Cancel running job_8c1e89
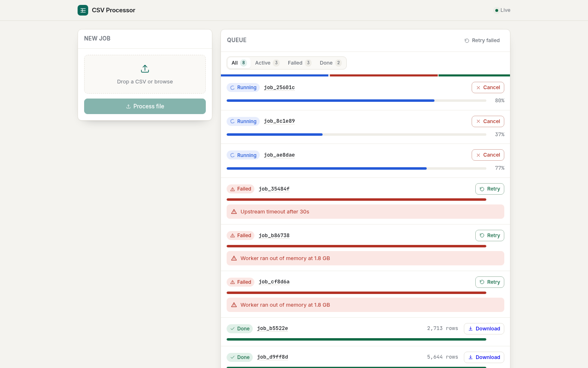This screenshot has height=368, width=588. [488, 121]
